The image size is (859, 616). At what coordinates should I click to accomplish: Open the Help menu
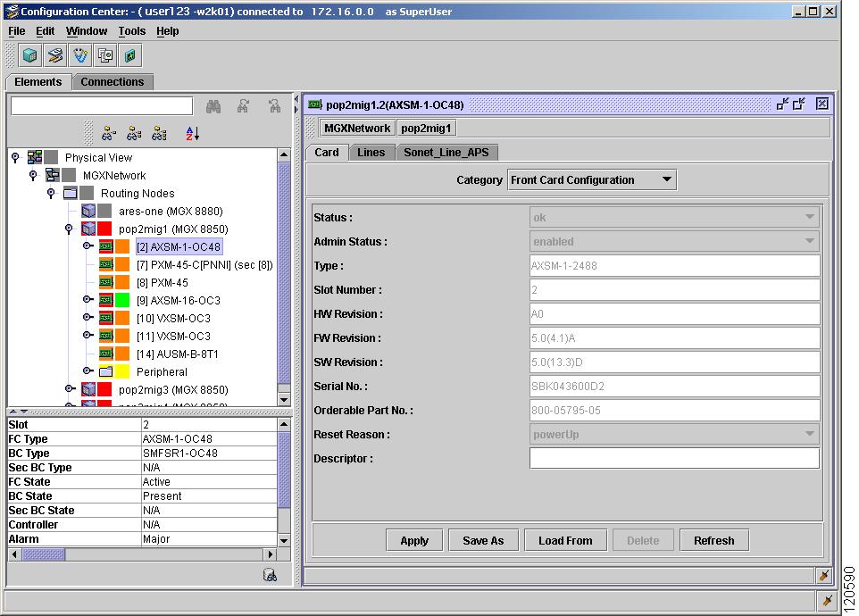(168, 31)
